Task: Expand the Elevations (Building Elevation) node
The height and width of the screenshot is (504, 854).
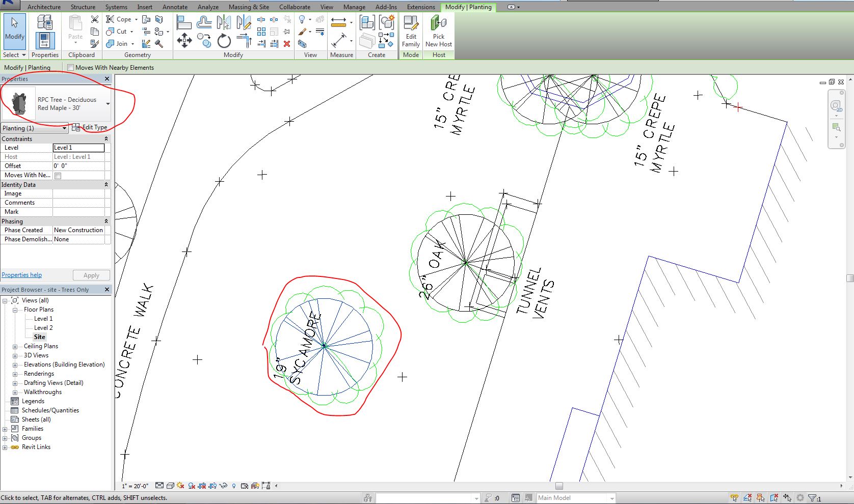Action: click(x=15, y=365)
